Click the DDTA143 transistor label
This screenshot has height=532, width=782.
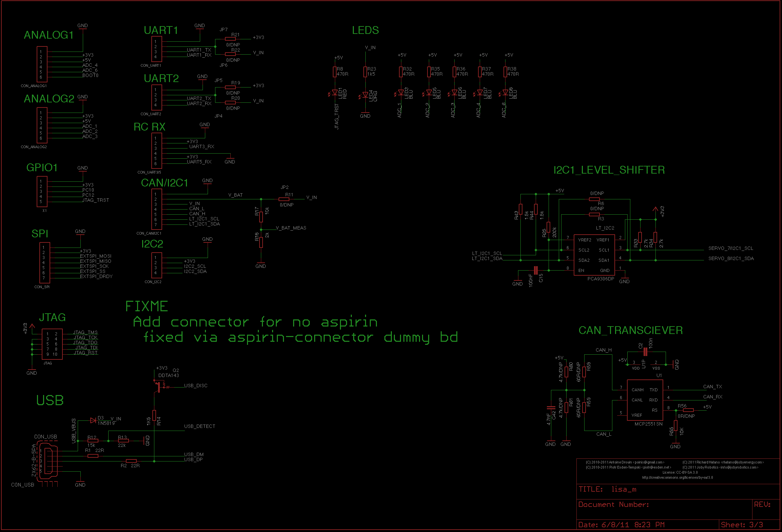(169, 375)
